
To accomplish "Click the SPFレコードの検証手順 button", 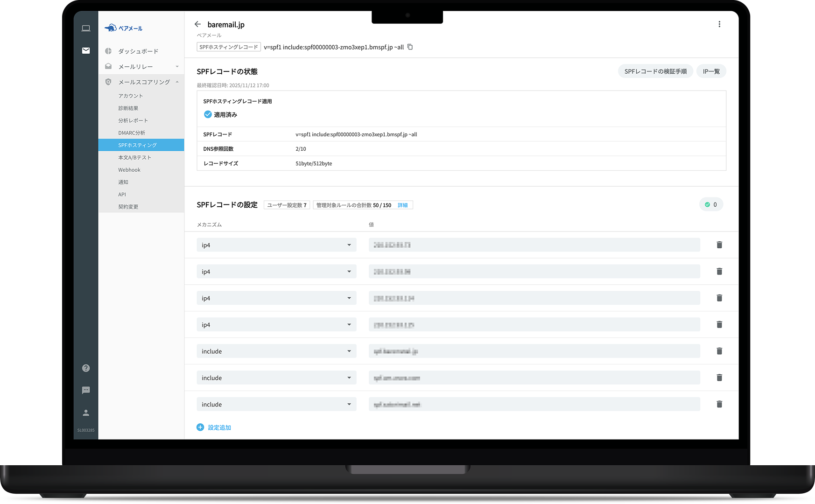I will coord(655,71).
